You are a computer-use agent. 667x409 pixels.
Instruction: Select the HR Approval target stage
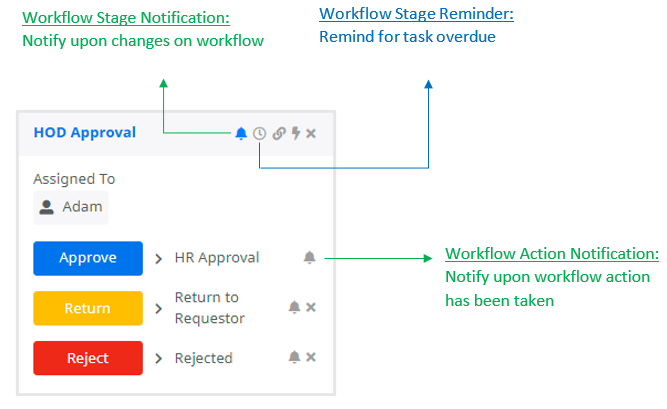[216, 258]
